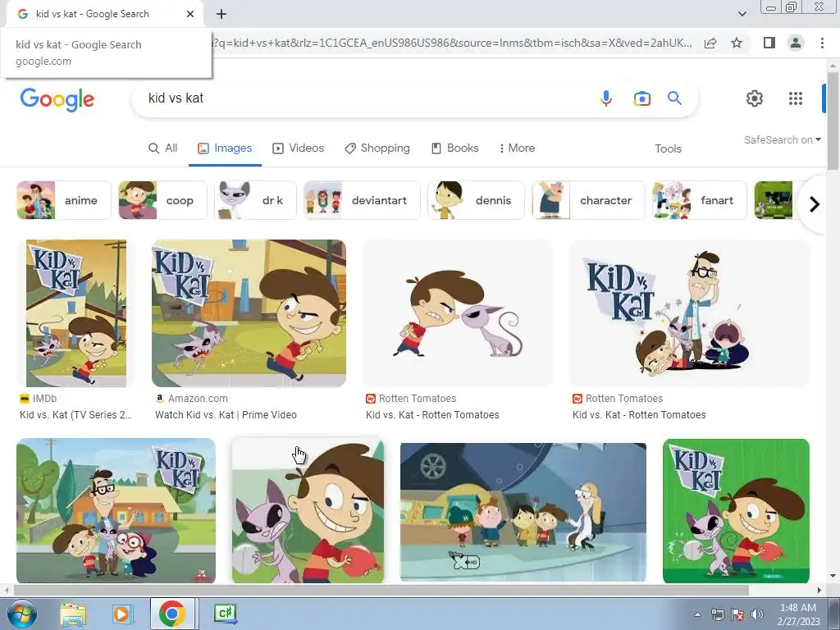Show more chips with the right arrow
The height and width of the screenshot is (630, 840).
(x=815, y=204)
